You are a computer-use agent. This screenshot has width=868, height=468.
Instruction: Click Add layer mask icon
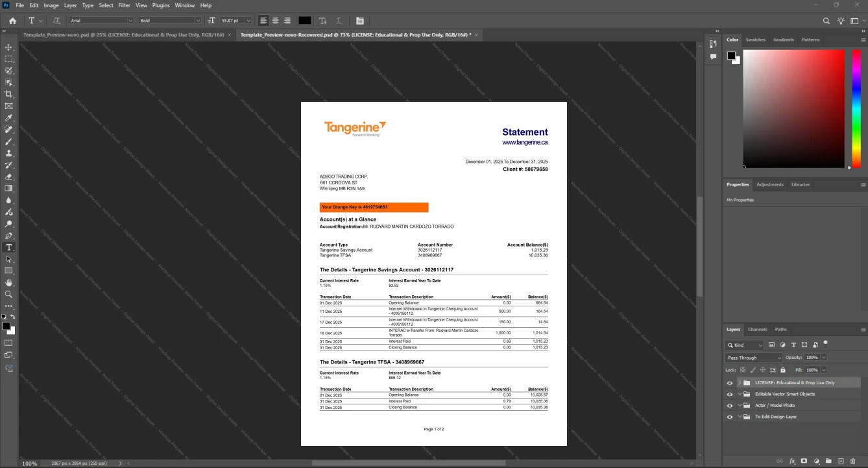pos(804,461)
